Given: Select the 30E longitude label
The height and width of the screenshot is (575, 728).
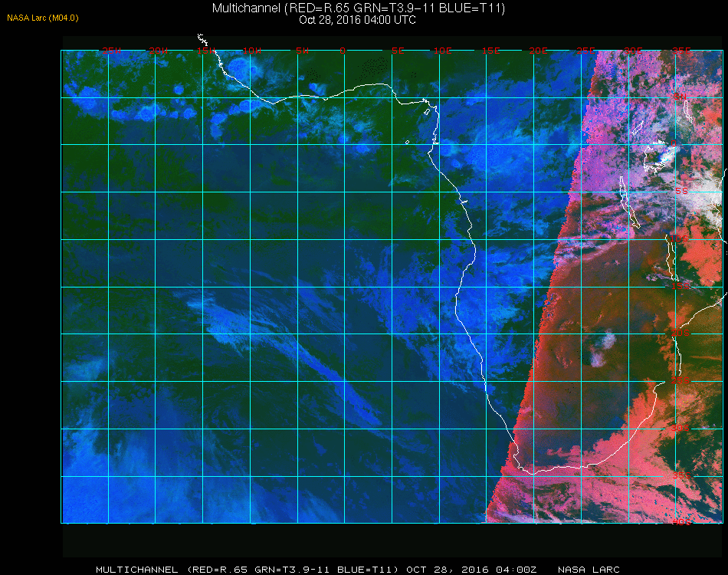Looking at the screenshot, I should [633, 51].
